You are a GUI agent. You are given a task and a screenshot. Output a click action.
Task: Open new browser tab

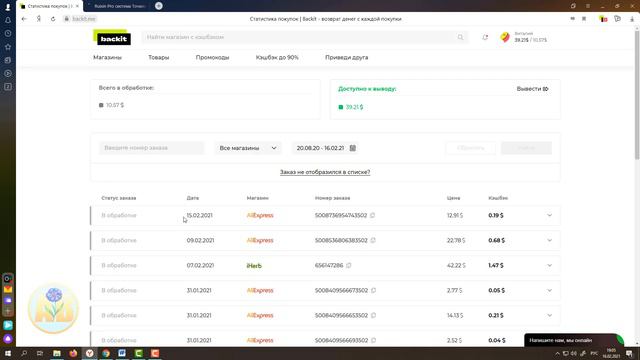point(159,6)
